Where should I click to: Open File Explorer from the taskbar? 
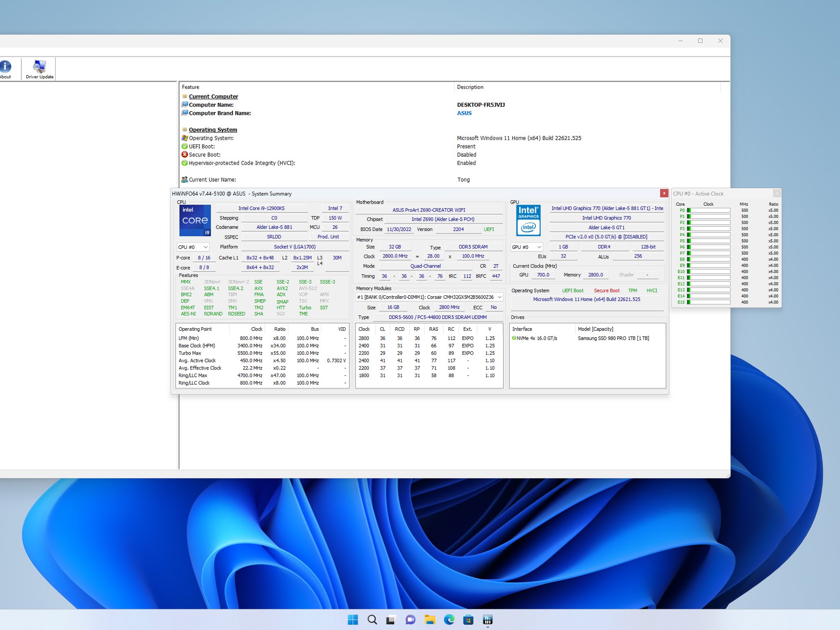pos(429,619)
